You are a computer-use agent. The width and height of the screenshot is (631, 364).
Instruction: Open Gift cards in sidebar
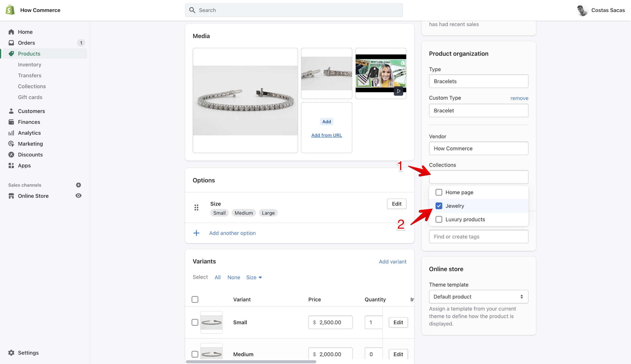30,97
